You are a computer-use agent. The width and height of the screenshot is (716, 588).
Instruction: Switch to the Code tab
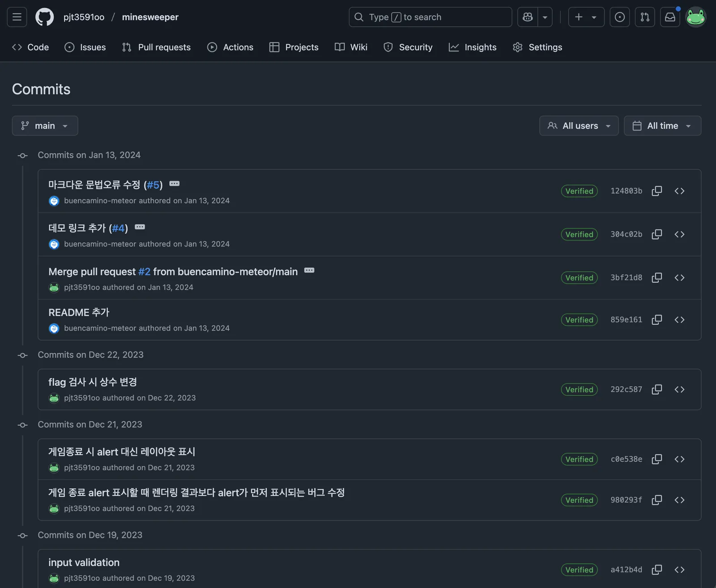coord(30,47)
